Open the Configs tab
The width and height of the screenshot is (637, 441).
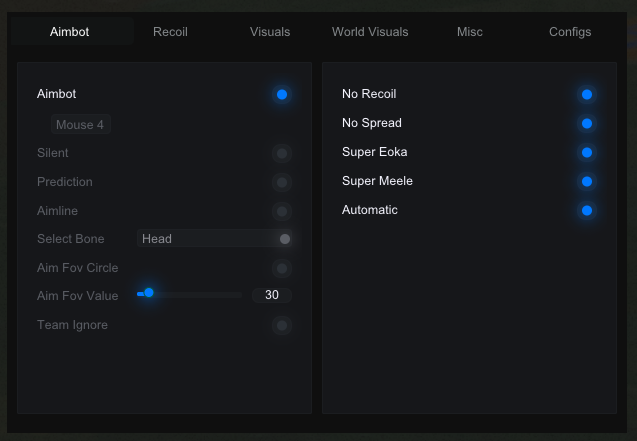[570, 32]
